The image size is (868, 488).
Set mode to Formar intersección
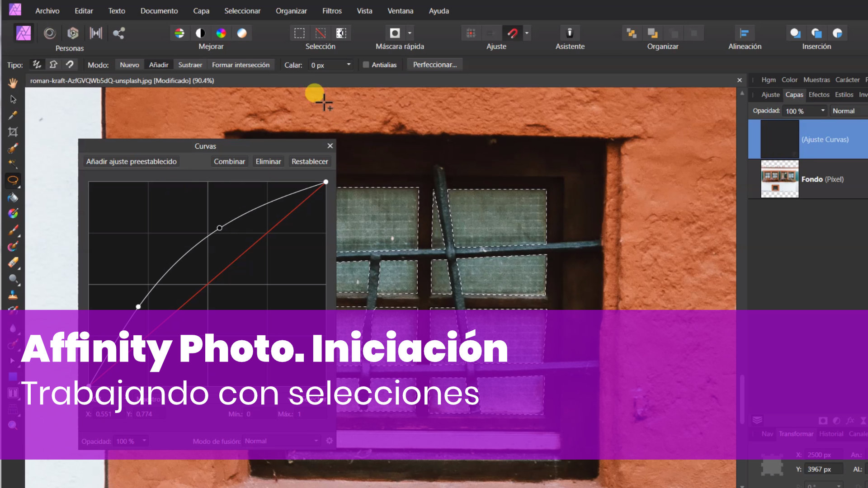pyautogui.click(x=241, y=65)
